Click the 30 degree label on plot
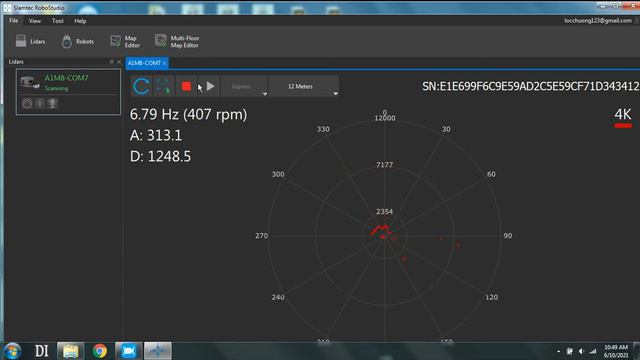The height and width of the screenshot is (360, 640). [446, 129]
